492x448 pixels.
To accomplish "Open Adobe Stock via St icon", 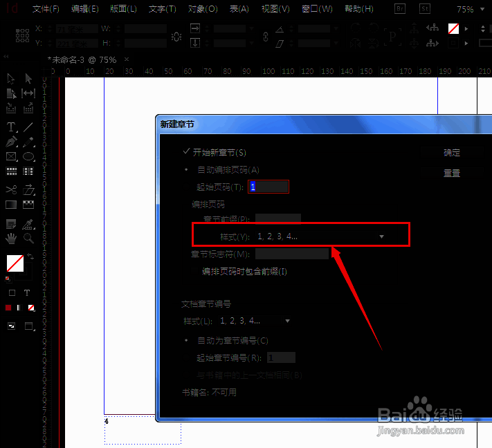I will 425,9.
